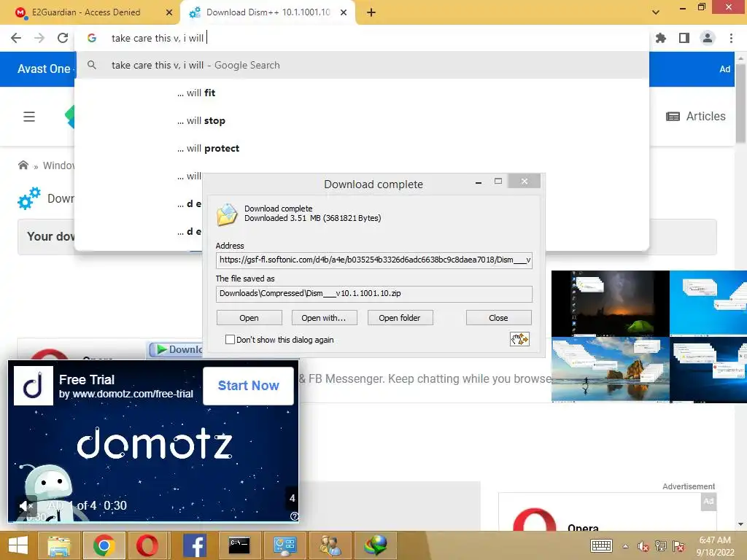Click the browser forward arrow

(x=39, y=38)
